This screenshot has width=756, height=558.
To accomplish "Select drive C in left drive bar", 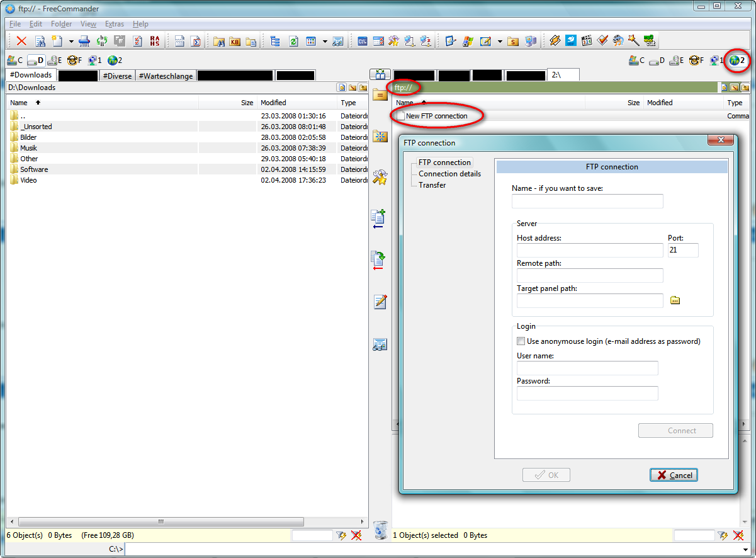I will click(x=15, y=60).
